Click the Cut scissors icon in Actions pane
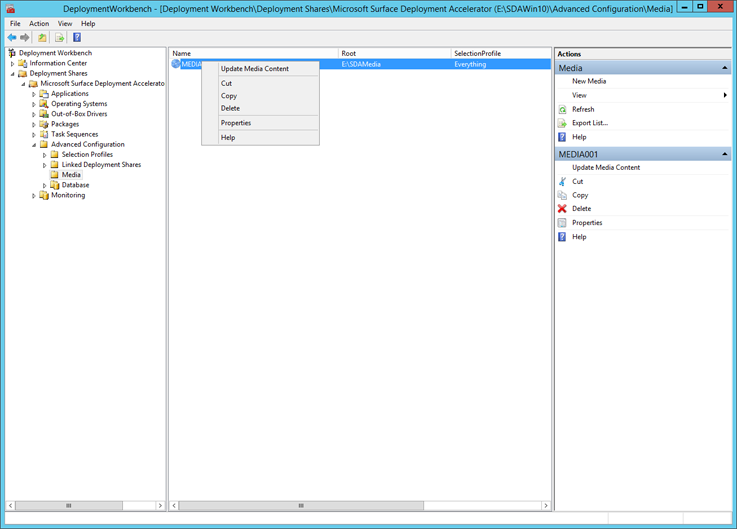The height and width of the screenshot is (529, 737). [562, 181]
